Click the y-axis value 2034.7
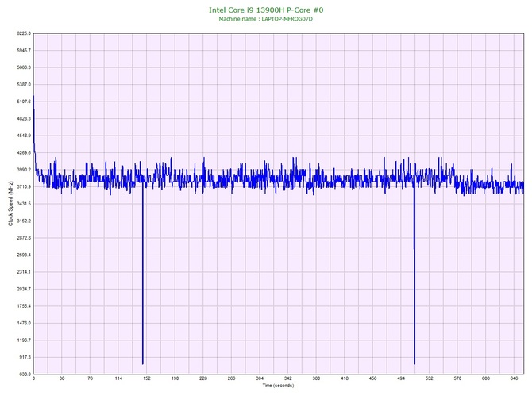Screen dimensions: 532x399 (24, 290)
